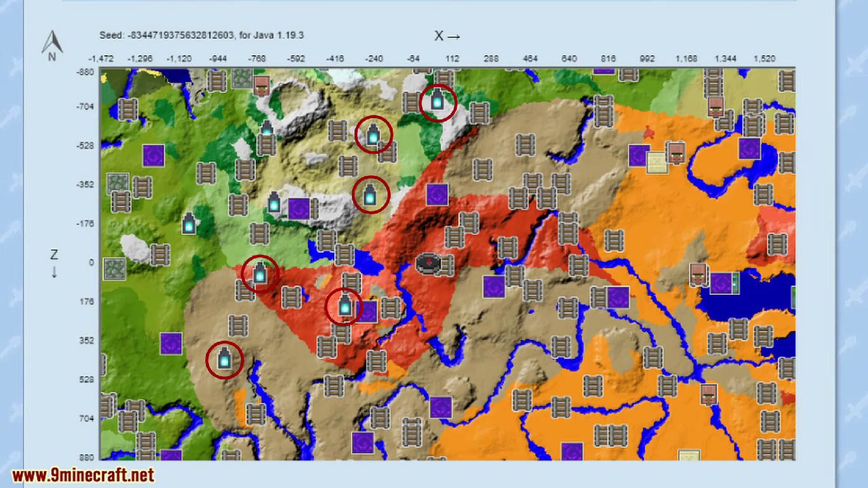
Task: Select the lone ruined portal in the green plains near Z -528
Action: point(154,155)
